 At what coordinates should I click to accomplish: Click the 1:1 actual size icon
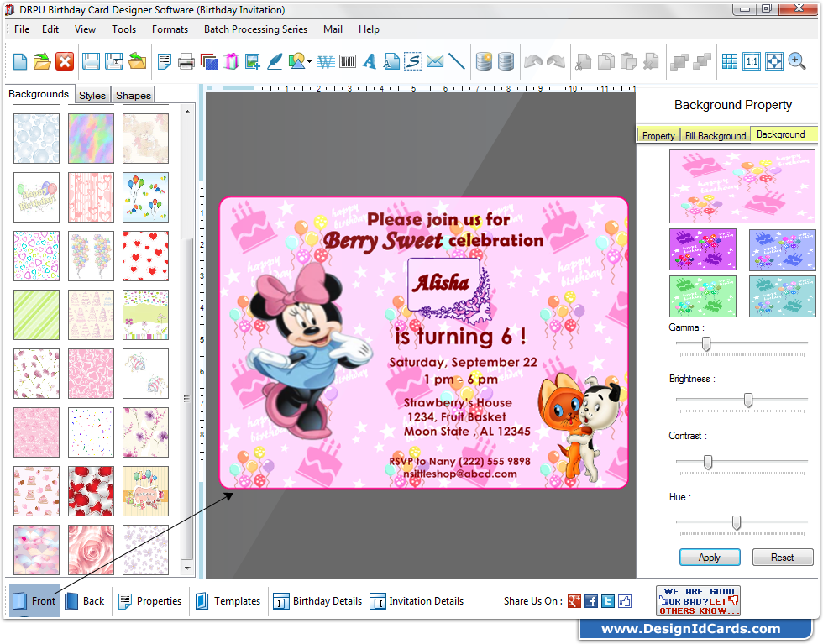click(x=752, y=61)
